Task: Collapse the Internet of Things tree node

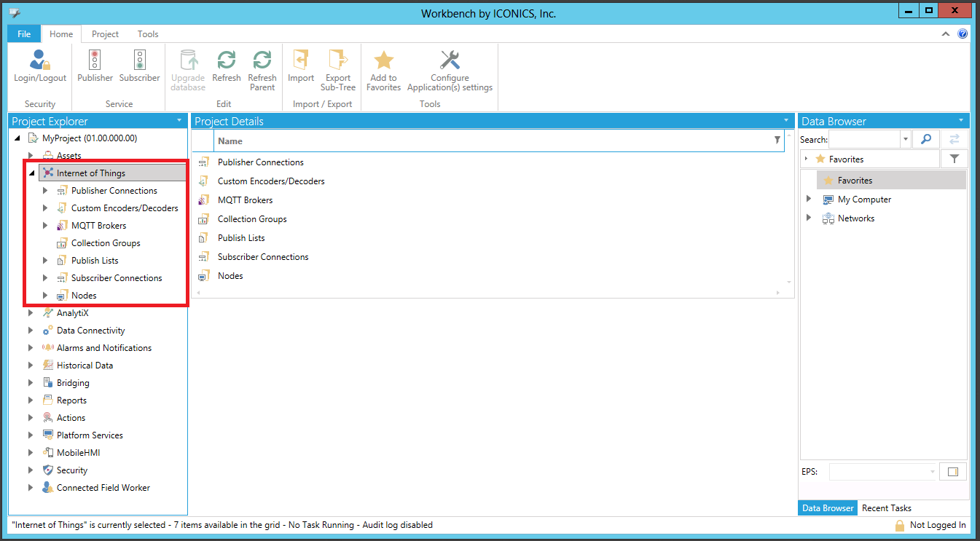Action: click(x=31, y=173)
